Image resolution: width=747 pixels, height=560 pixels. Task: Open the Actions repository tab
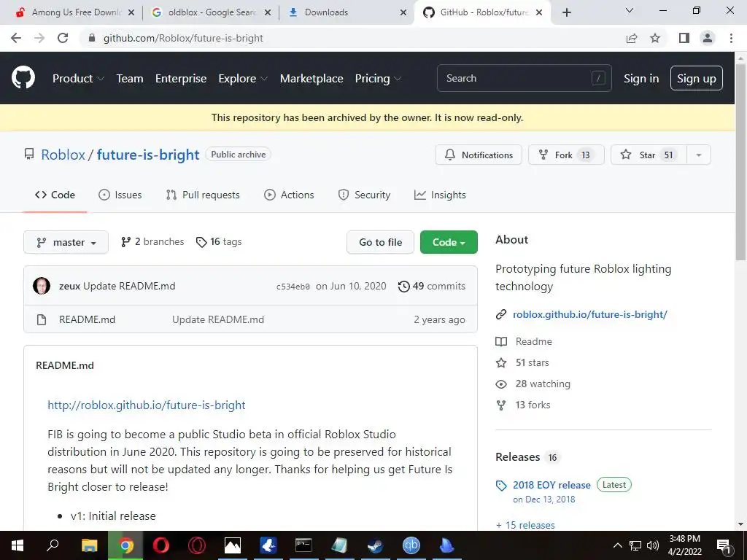289,195
